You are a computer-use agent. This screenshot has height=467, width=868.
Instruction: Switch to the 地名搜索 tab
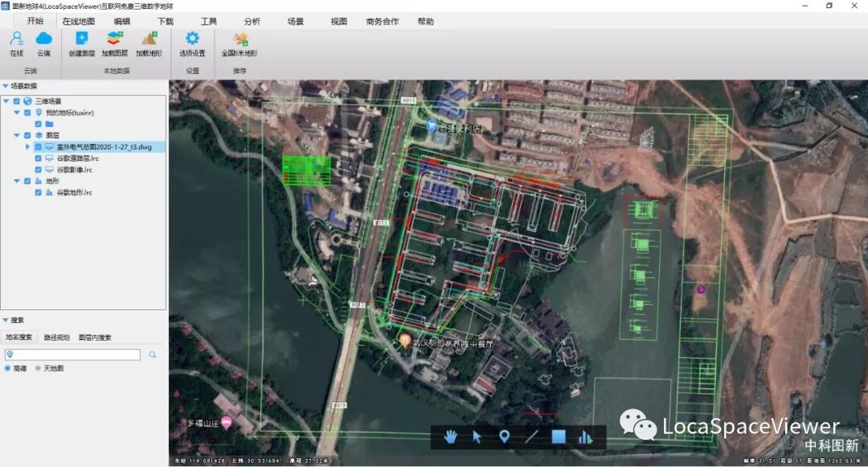click(x=18, y=337)
